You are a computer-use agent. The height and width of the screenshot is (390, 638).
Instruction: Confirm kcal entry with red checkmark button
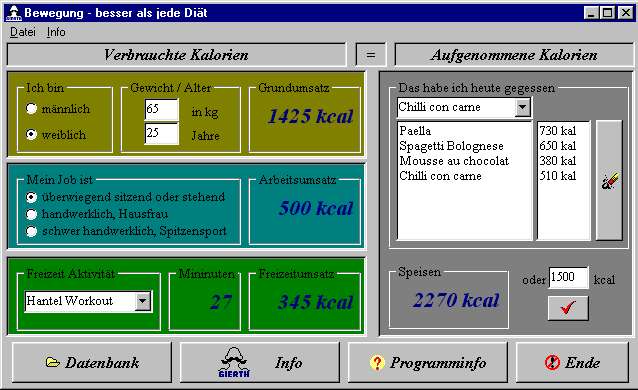568,308
